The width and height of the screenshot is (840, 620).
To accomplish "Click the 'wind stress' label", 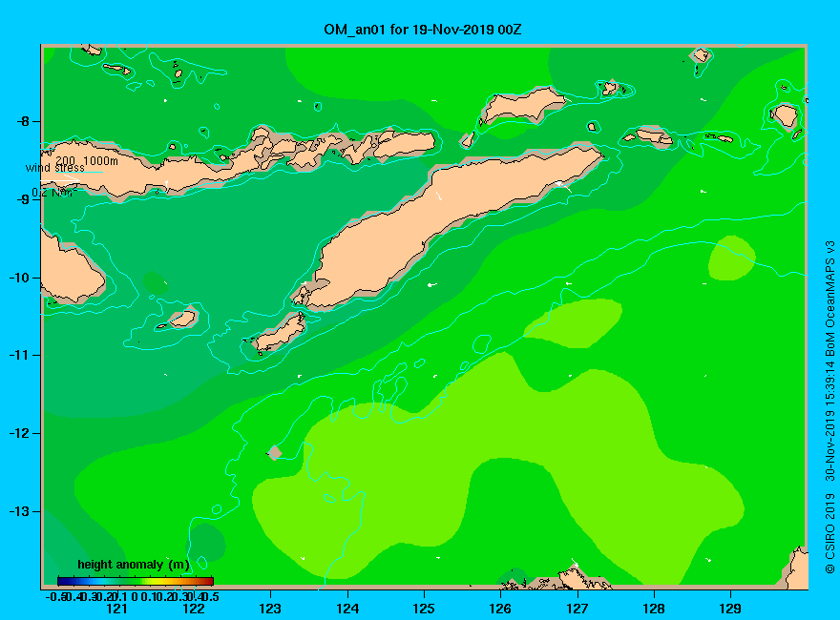I will point(54,168).
